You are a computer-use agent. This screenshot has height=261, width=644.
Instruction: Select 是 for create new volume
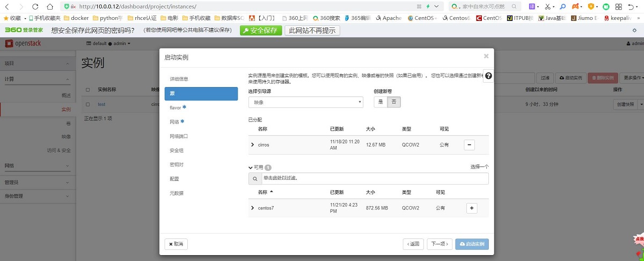(380, 102)
